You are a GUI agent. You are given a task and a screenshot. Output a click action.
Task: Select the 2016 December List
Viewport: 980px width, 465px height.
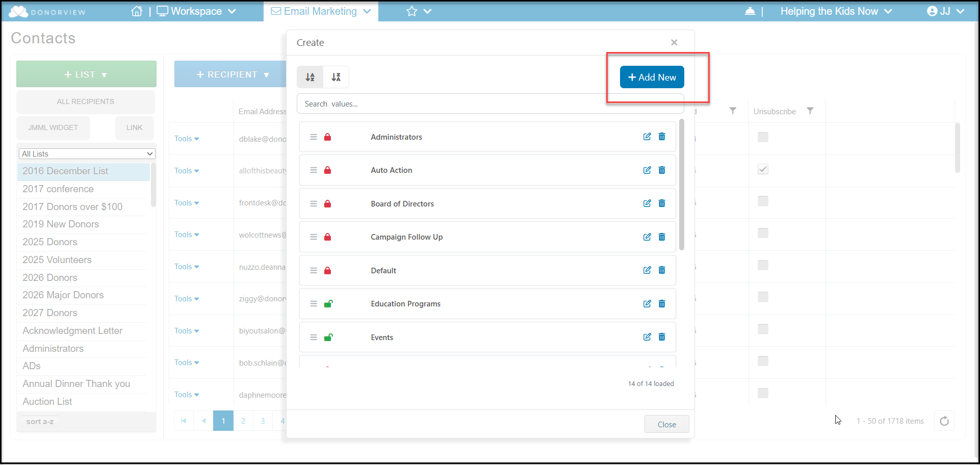click(84, 171)
